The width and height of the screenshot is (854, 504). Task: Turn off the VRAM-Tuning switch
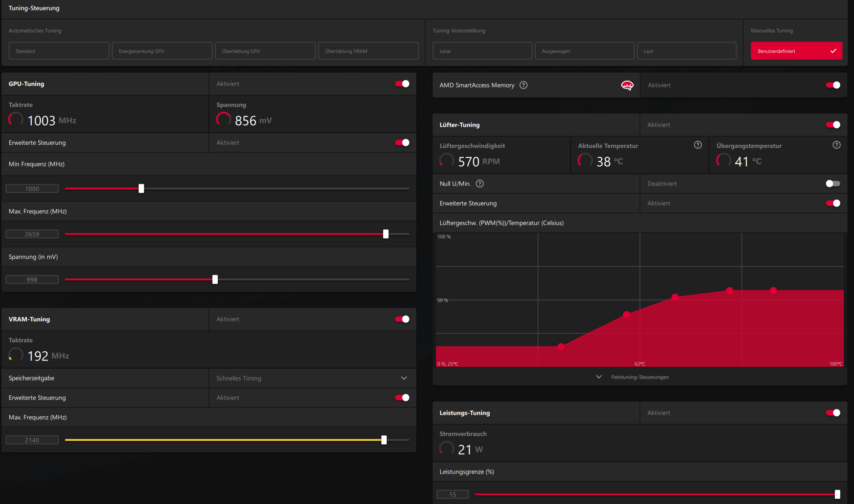402,319
